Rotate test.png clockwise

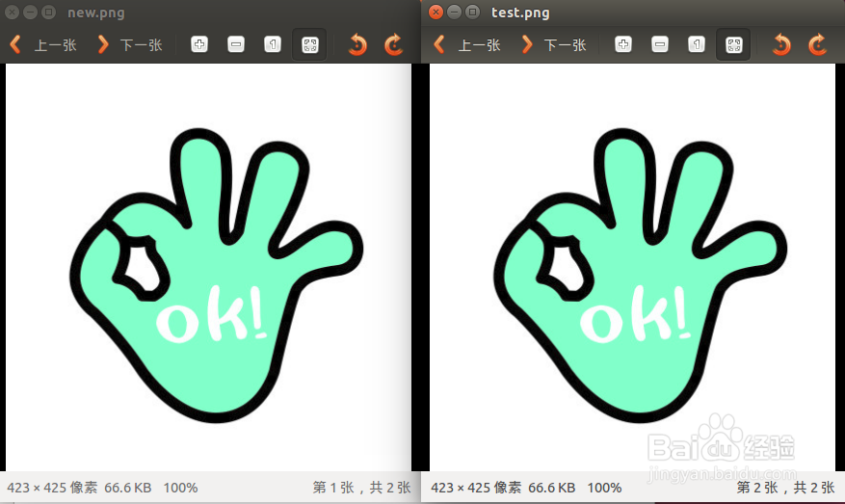tap(817, 44)
